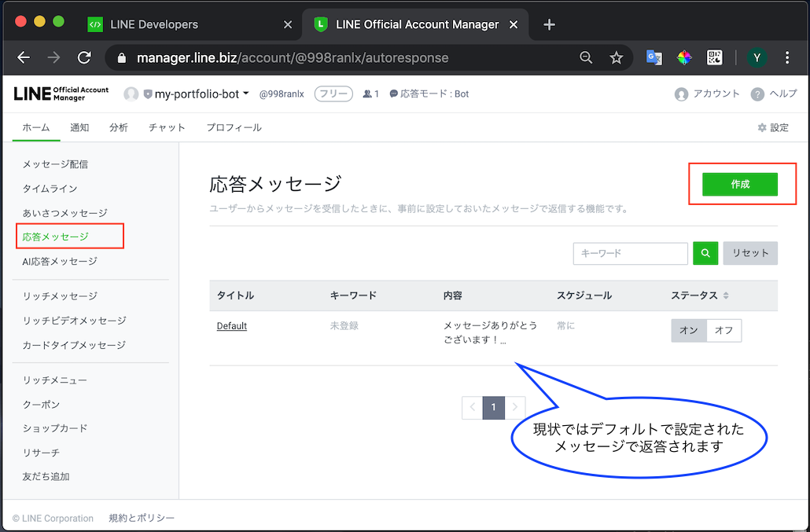Set the Default message status to オン
This screenshot has height=532, width=810.
[689, 330]
